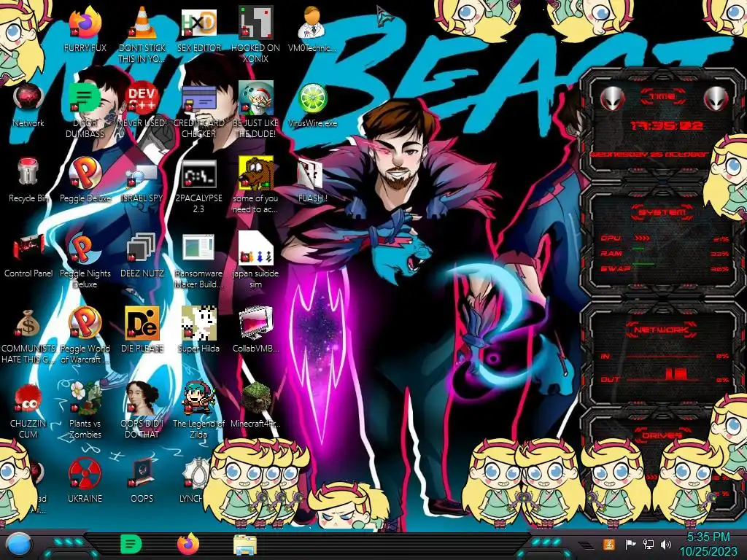This screenshot has height=560, width=747.
Task: Open the CollabVMB... monitor icon
Action: tap(255, 323)
